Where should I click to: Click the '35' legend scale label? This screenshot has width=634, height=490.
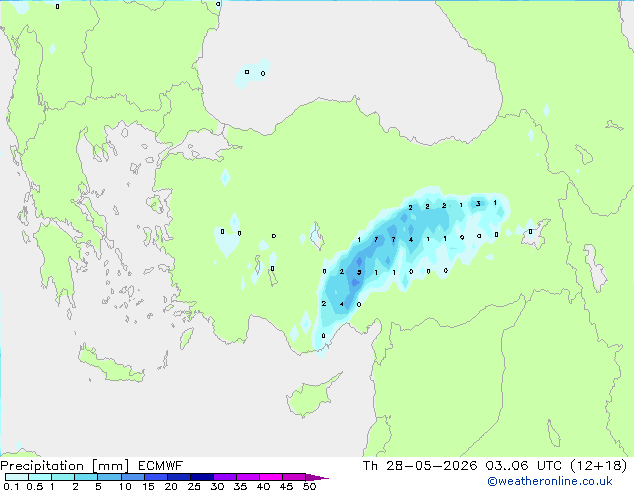[240, 486]
